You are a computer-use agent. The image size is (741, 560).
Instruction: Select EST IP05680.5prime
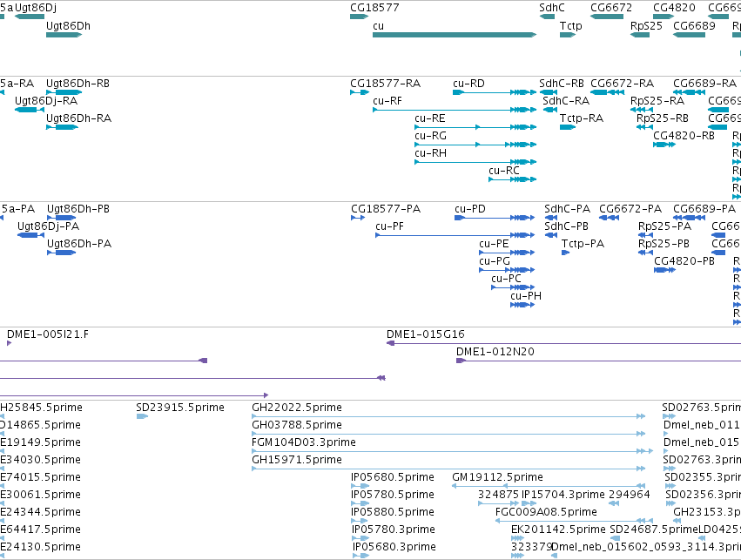pyautogui.click(x=360, y=486)
